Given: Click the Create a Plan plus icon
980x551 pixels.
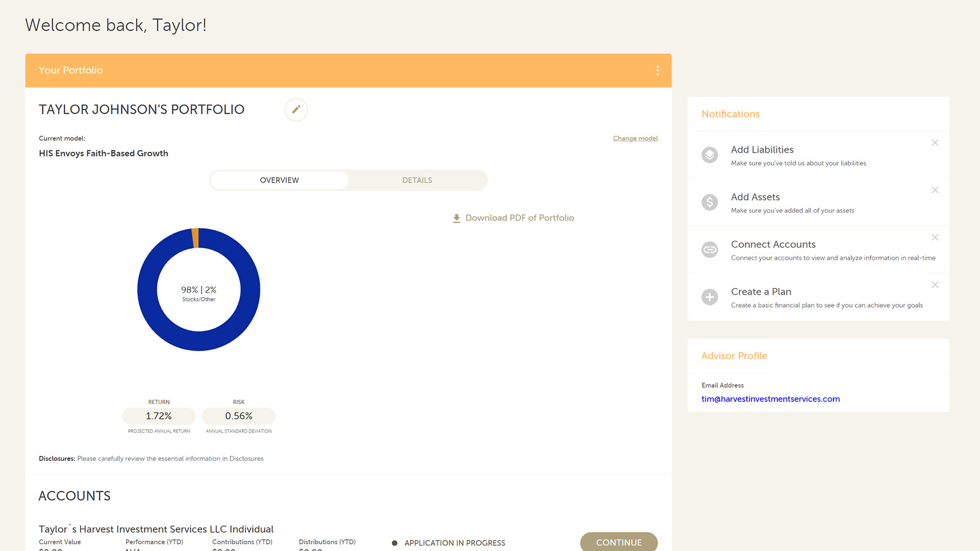Looking at the screenshot, I should coord(709,297).
